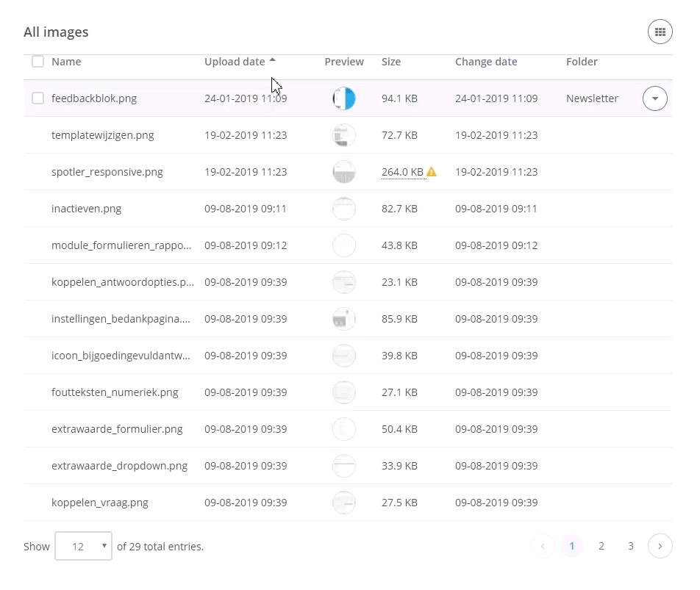This screenshot has height=590, width=700.
Task: Expand the entries-per-page selector showing 12
Action: click(x=83, y=546)
